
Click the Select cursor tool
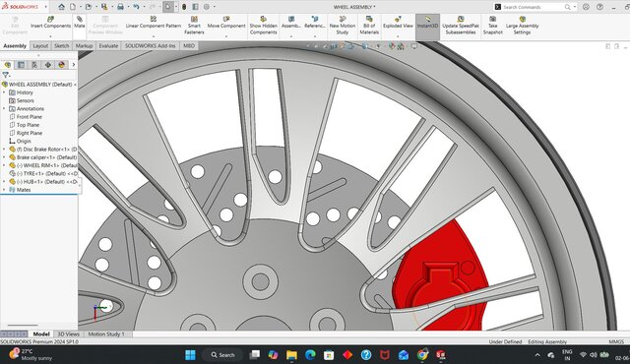click(x=168, y=7)
